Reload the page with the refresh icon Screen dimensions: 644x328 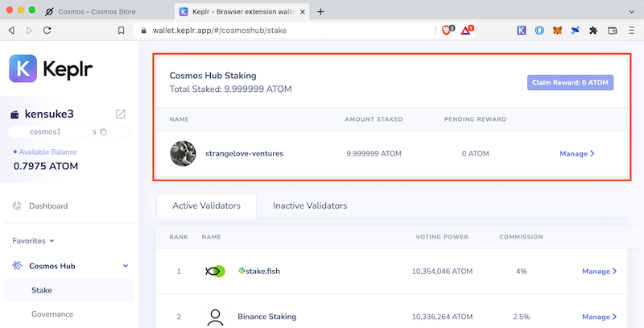pyautogui.click(x=47, y=31)
